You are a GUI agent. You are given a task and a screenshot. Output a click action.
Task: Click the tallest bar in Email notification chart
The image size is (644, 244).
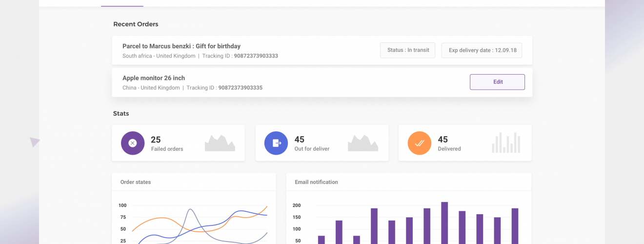click(x=444, y=223)
